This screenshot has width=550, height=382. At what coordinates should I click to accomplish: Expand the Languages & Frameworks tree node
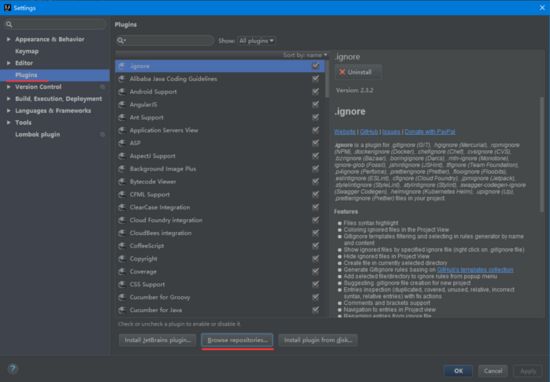[x=8, y=111]
